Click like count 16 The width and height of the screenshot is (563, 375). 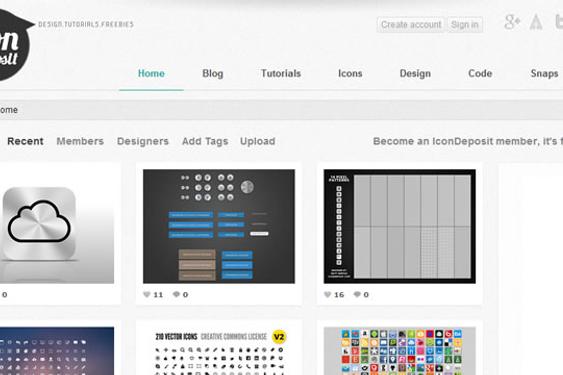[339, 295]
